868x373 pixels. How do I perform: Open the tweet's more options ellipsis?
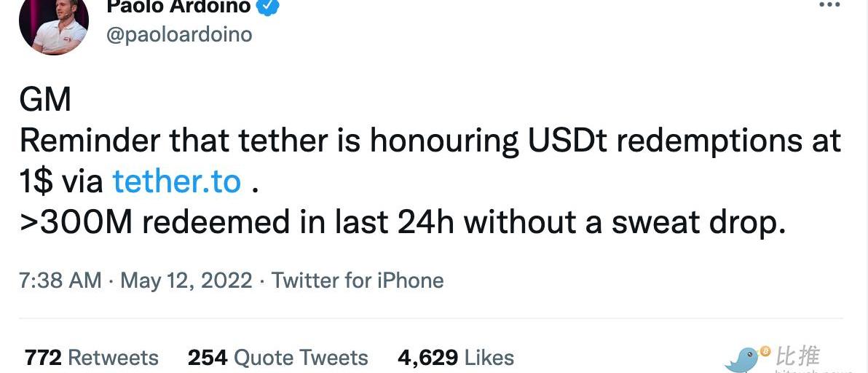[829, 4]
